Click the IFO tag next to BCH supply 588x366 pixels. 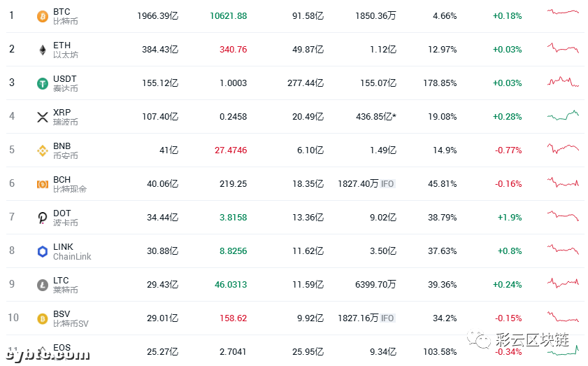pos(387,184)
